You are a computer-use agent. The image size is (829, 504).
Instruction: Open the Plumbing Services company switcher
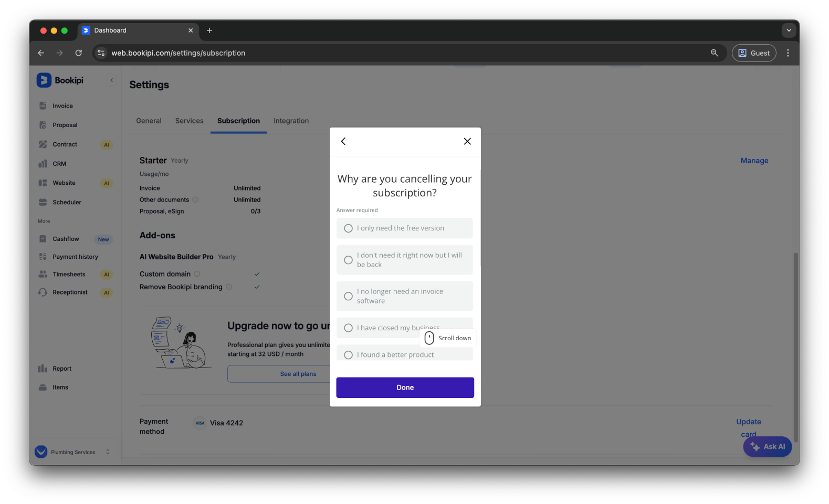click(x=72, y=452)
